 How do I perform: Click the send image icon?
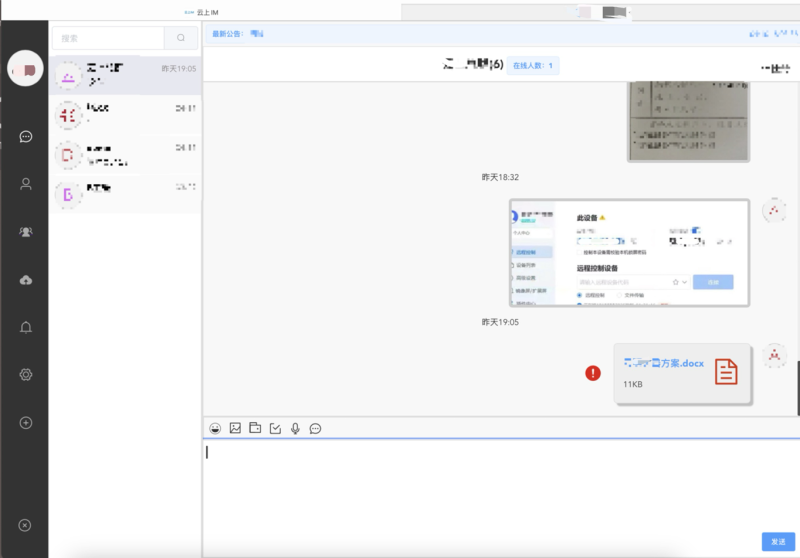(235, 428)
